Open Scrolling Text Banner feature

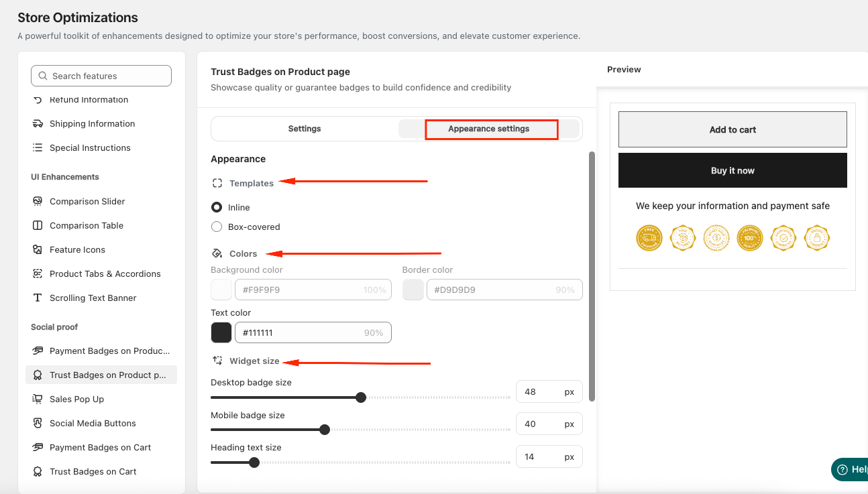(93, 298)
